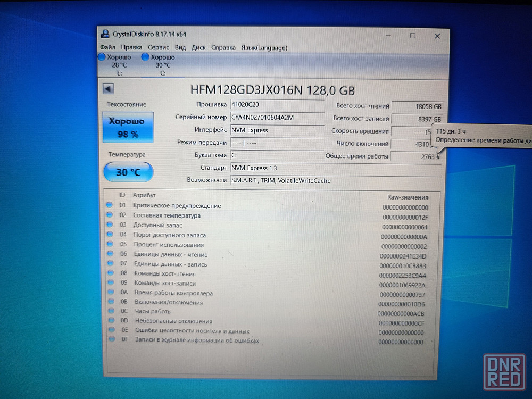Click status dot for attribute 0C Часы работы

pos(111,311)
